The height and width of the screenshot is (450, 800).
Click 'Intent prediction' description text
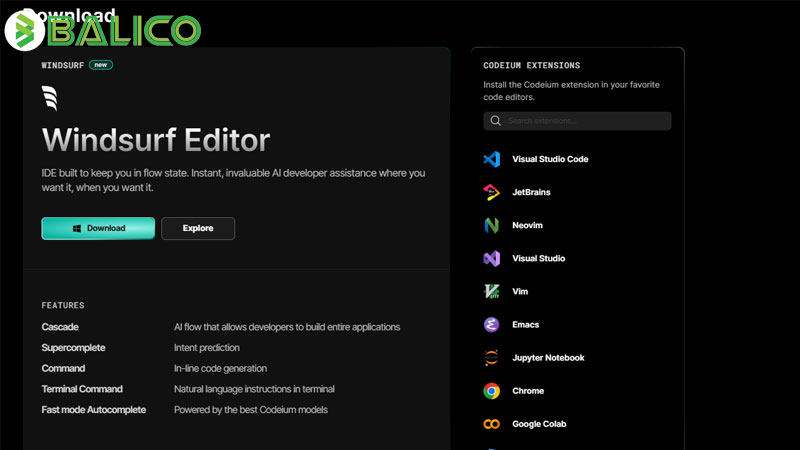coord(207,348)
